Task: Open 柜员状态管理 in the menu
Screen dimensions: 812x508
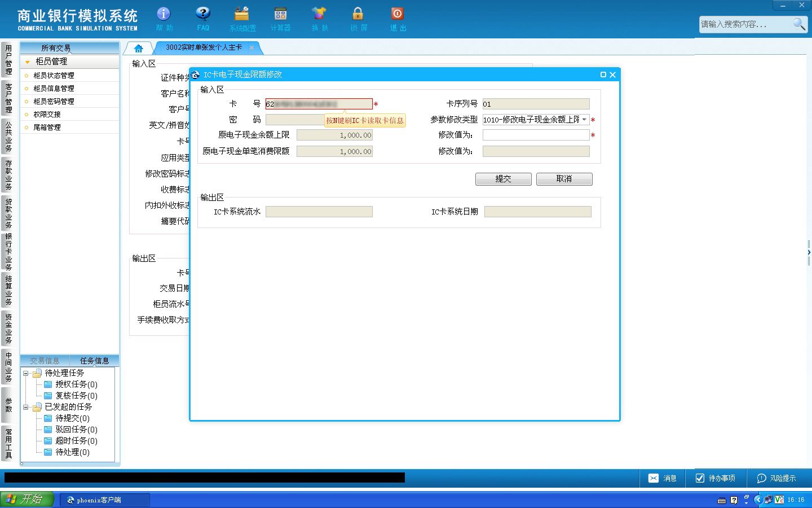Action: coord(54,76)
